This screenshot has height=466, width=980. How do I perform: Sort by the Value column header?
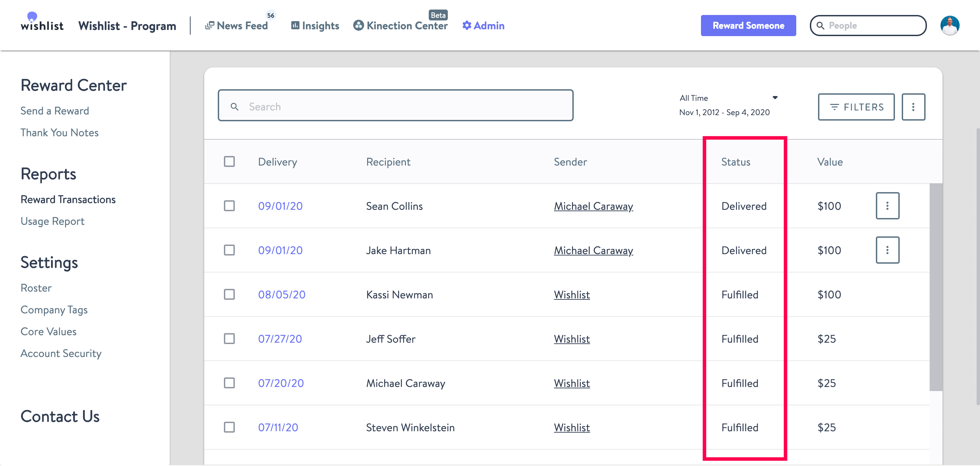point(830,162)
